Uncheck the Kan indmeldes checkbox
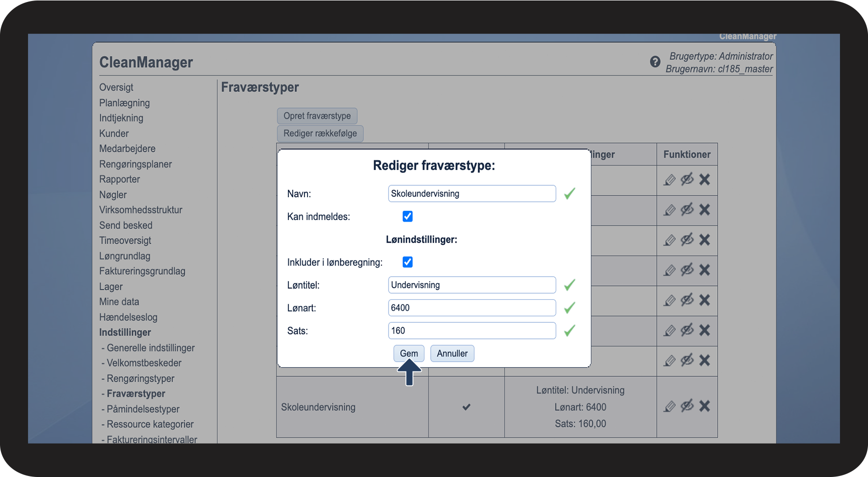 (x=408, y=216)
